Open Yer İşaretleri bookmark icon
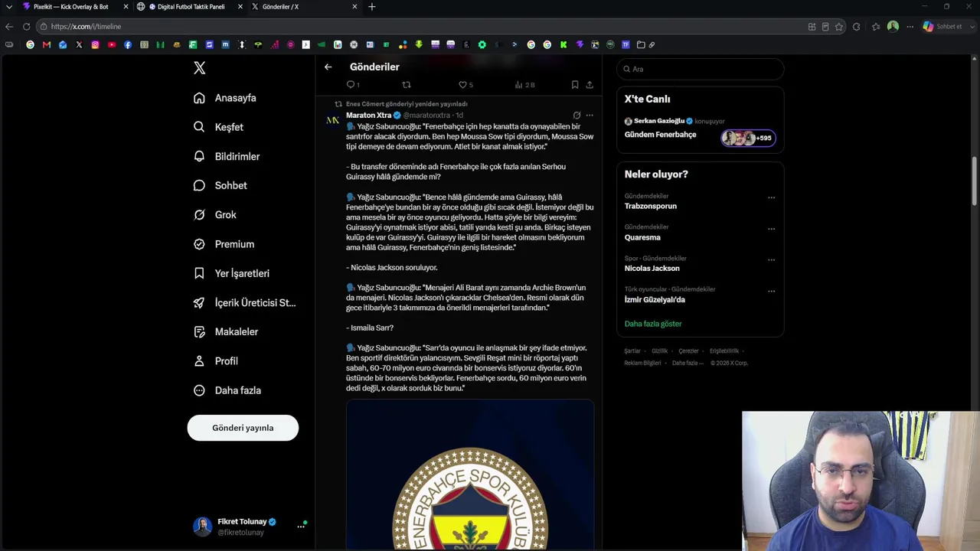The height and width of the screenshot is (551, 980). 199,273
